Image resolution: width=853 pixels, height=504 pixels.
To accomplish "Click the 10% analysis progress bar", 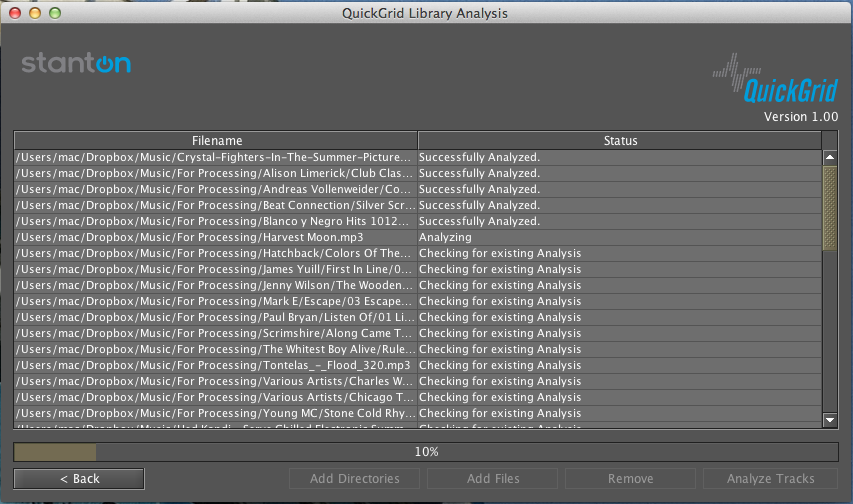I will tap(426, 452).
